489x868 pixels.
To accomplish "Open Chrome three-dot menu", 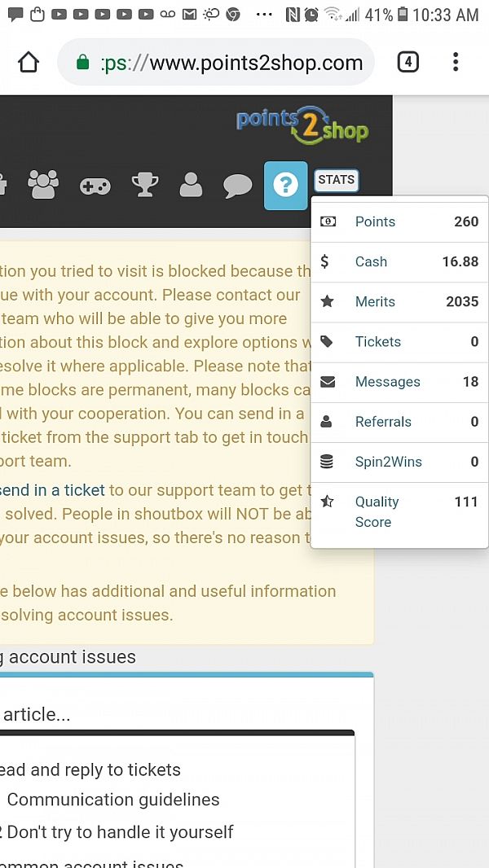I will (455, 63).
